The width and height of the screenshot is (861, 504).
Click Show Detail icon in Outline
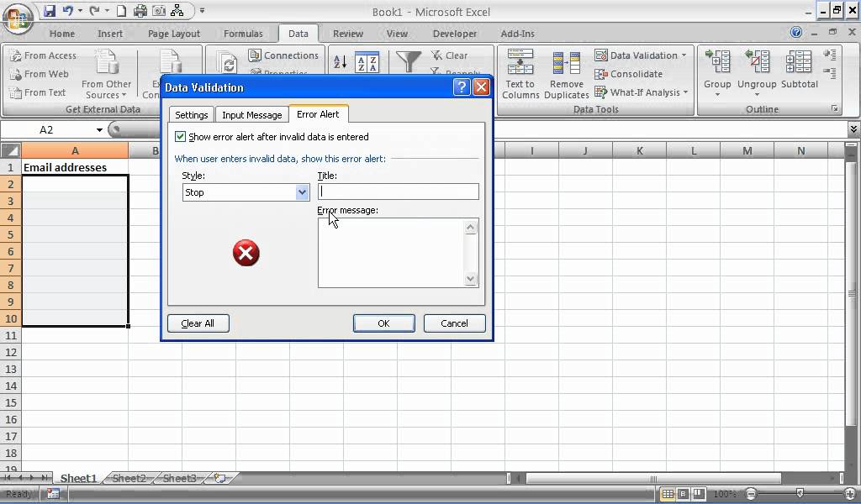[x=830, y=55]
